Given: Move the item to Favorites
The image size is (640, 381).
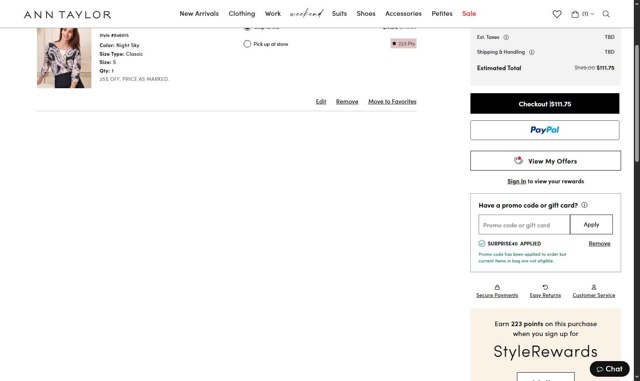Looking at the screenshot, I should pos(392,101).
